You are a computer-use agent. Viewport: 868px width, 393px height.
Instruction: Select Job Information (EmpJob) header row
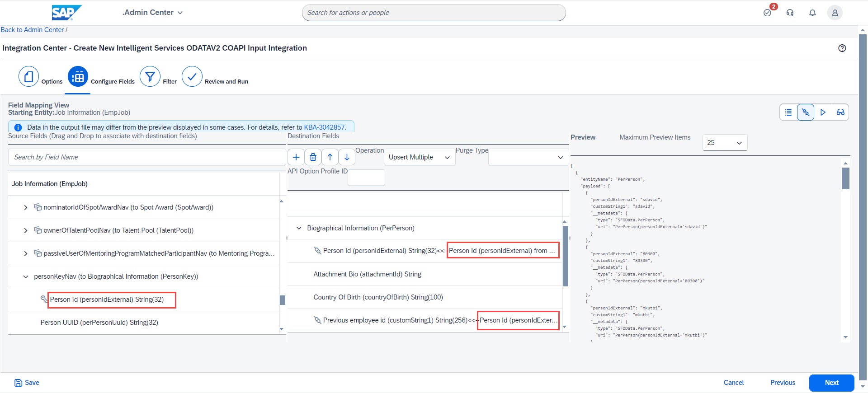144,184
